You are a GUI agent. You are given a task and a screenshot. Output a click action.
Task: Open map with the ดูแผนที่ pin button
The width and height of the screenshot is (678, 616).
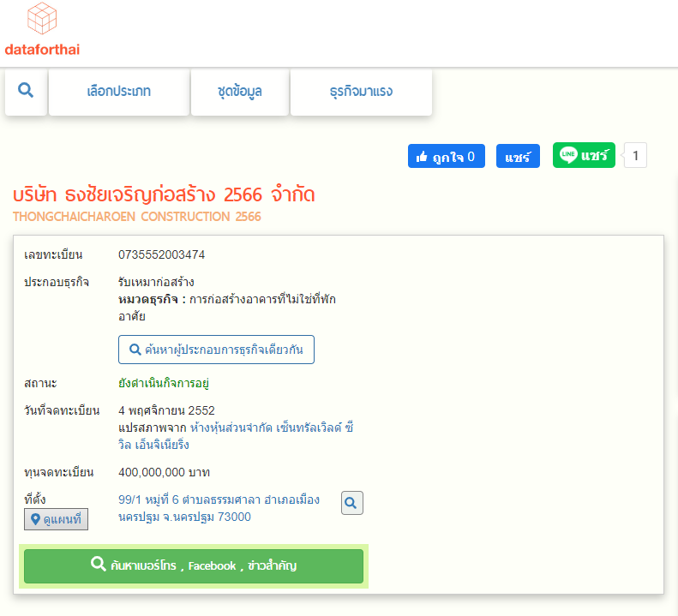pyautogui.click(x=56, y=518)
